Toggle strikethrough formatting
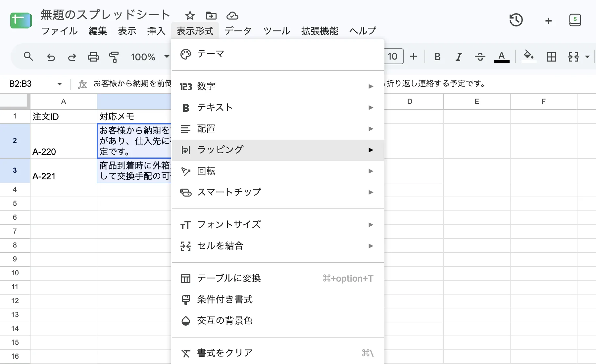The image size is (596, 364). point(480,57)
